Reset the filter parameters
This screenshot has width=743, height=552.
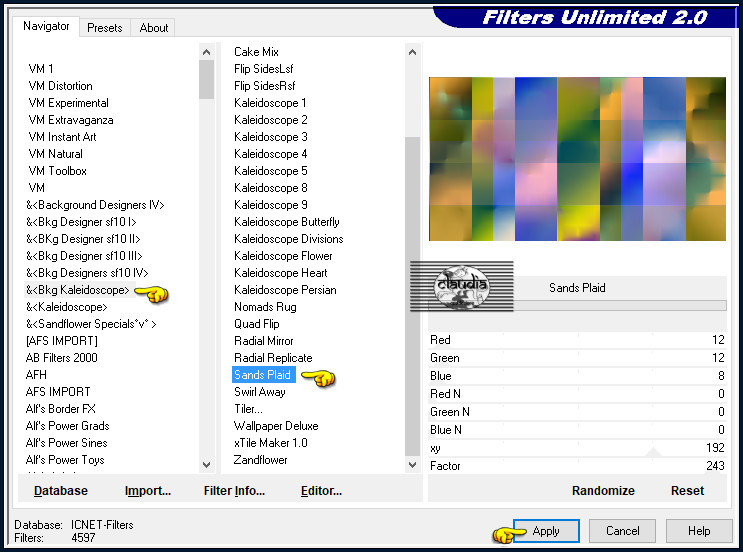click(687, 490)
